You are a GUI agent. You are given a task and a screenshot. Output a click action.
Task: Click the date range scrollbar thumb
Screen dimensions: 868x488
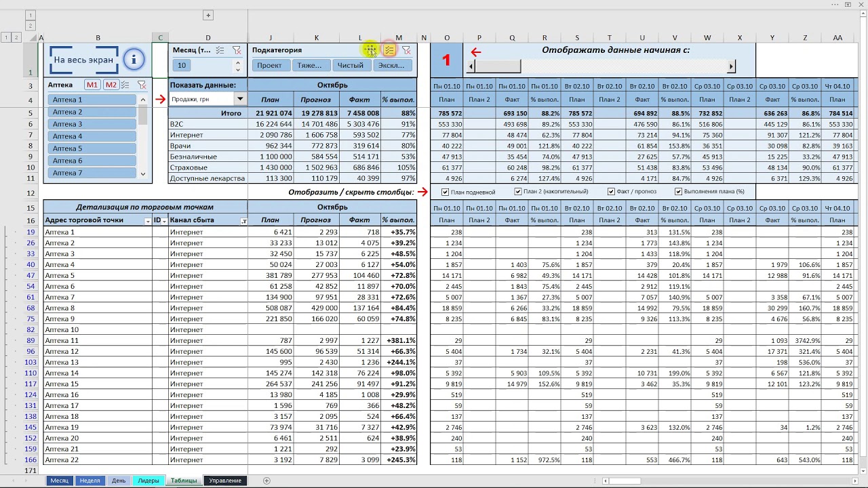tap(498, 66)
